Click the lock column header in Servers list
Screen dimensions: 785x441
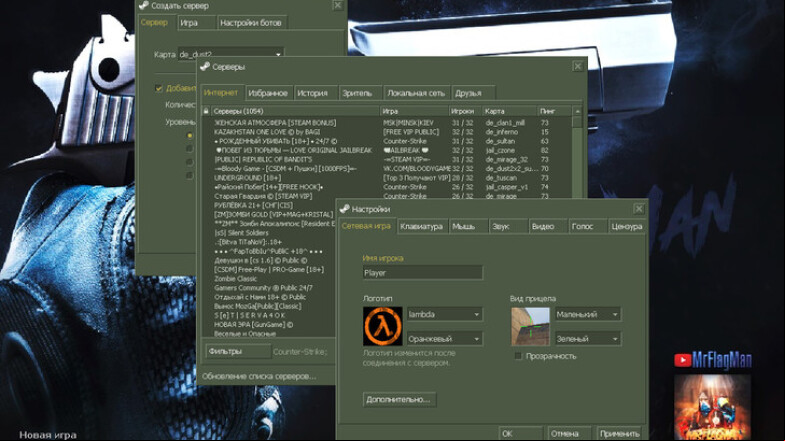[x=206, y=111]
